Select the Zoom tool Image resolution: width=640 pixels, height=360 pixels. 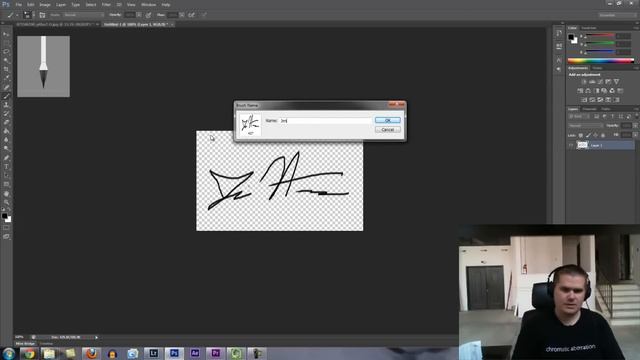coord(6,202)
